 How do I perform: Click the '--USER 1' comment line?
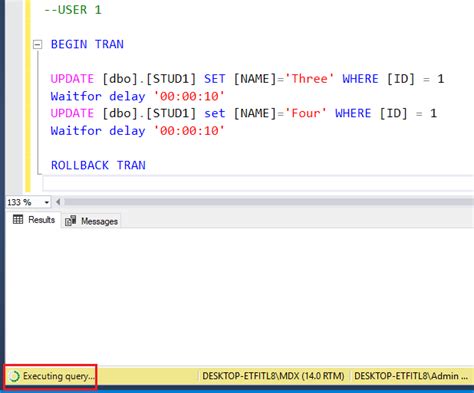coord(73,10)
